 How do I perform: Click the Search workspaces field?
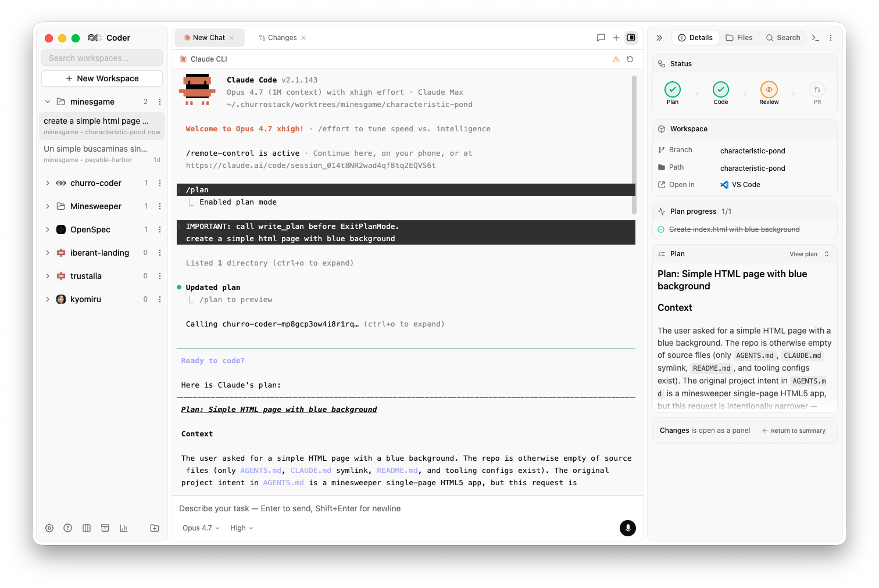pyautogui.click(x=102, y=58)
